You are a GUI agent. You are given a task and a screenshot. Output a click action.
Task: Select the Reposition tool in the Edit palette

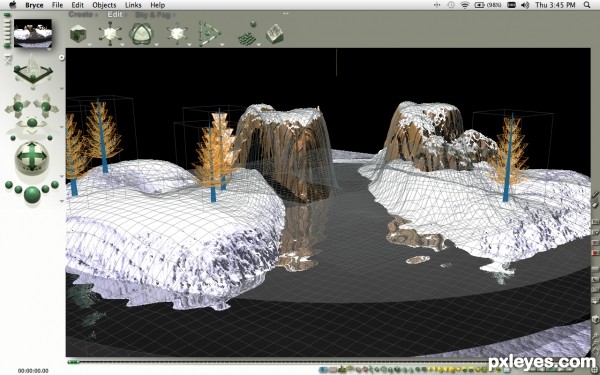coord(177,33)
